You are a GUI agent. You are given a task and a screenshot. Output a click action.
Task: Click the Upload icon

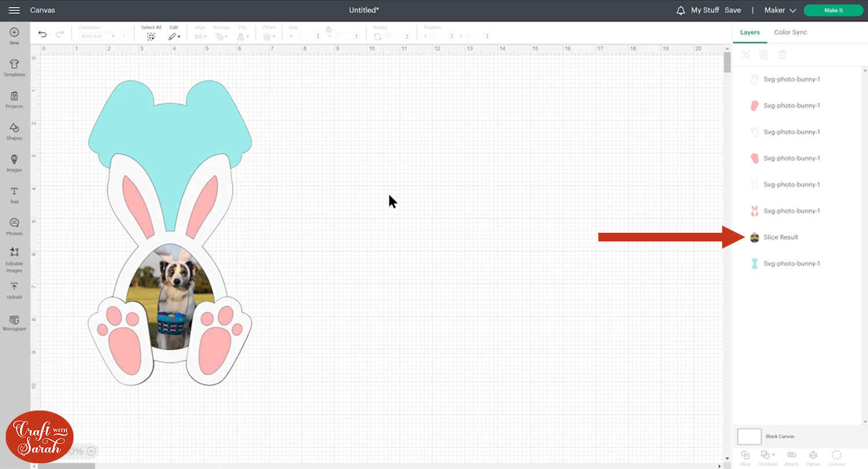tap(14, 291)
